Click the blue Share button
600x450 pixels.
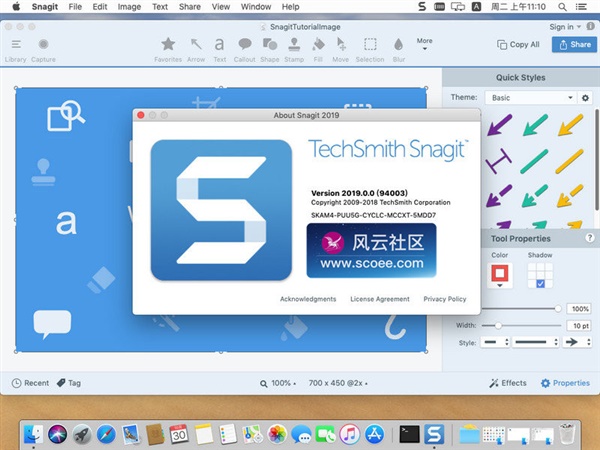tap(574, 44)
